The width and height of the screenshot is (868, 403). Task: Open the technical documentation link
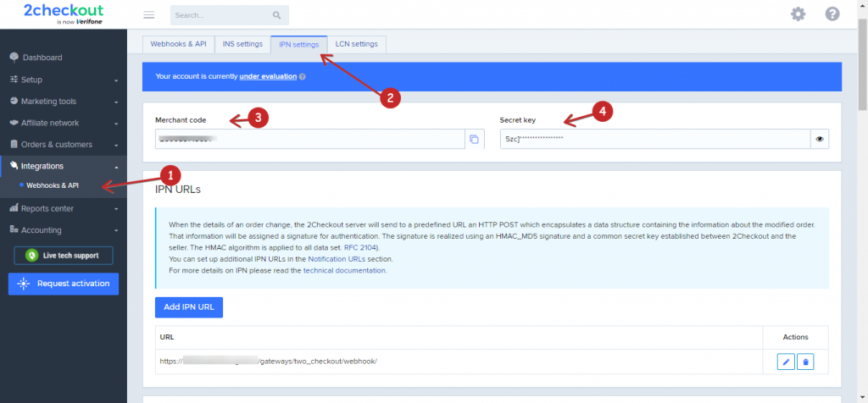click(x=344, y=270)
